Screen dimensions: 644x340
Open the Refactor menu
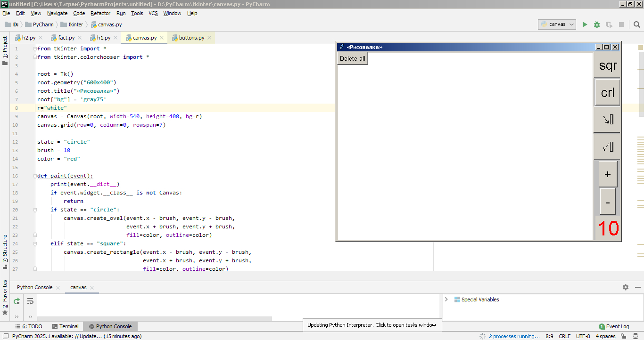pyautogui.click(x=100, y=13)
